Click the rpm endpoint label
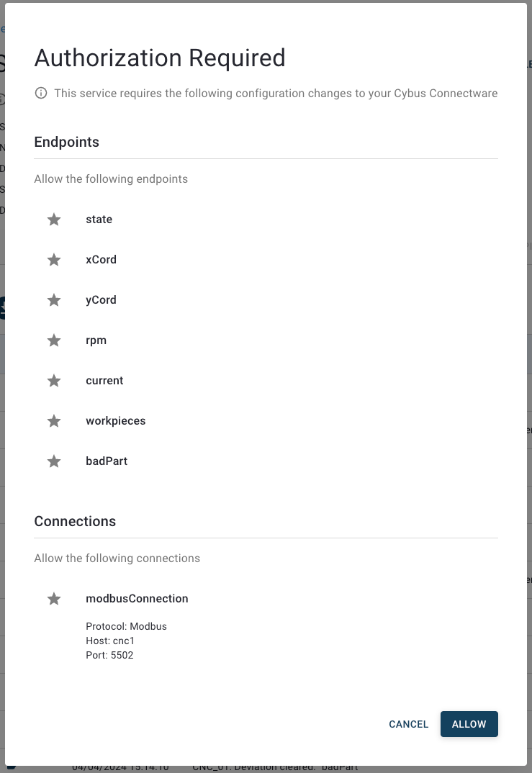Image resolution: width=532 pixels, height=773 pixels. pos(96,340)
